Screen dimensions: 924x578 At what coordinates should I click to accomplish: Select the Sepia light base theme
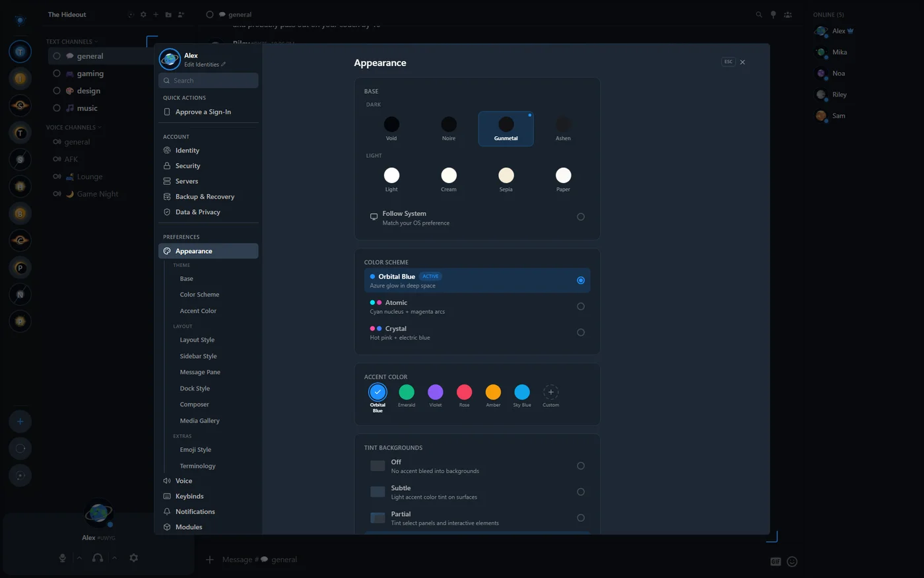(506, 179)
